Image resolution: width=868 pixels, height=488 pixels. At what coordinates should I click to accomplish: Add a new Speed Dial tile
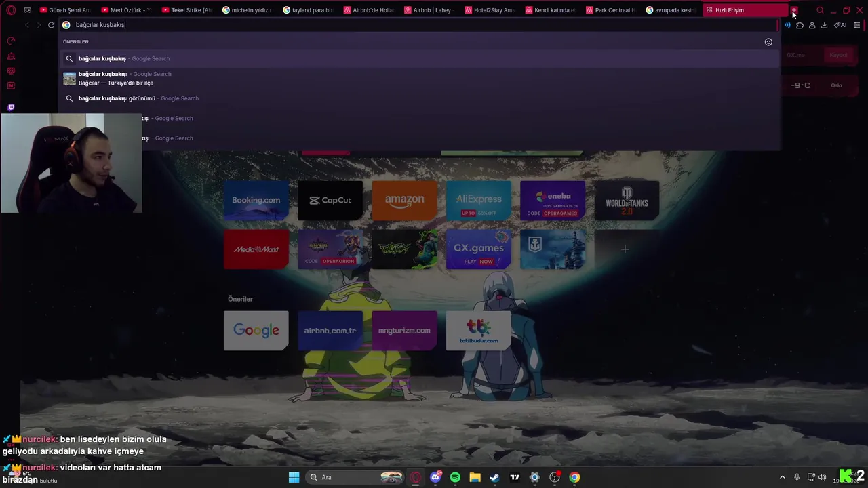[625, 249]
